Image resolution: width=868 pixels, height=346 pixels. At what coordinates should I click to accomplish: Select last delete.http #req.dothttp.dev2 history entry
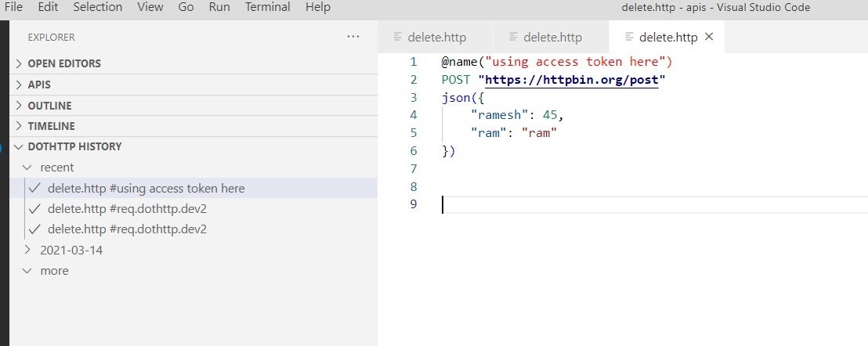193,229
